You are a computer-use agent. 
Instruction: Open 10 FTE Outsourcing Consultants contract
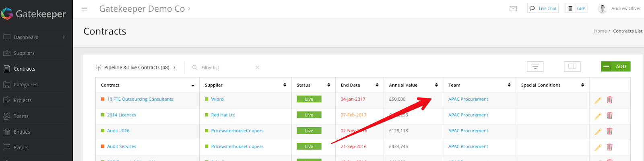click(140, 99)
